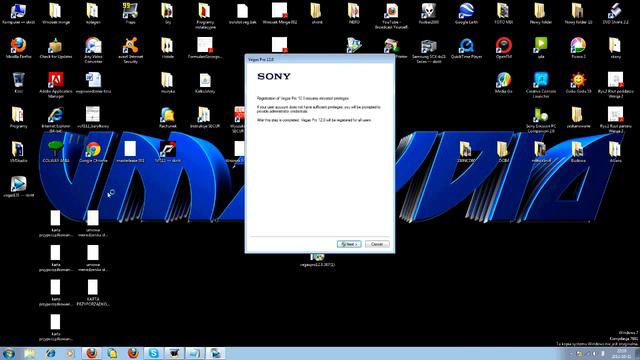Open the Windows Start menu
Viewport: 640px width, 360px height.
pos(9,353)
